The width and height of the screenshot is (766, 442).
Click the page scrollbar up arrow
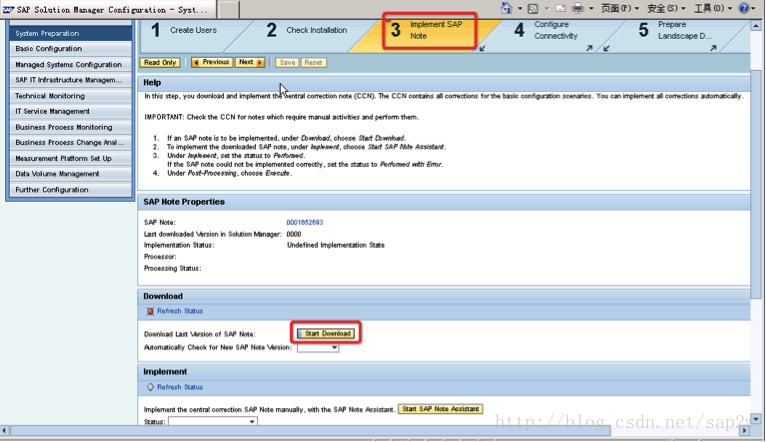[756, 25]
